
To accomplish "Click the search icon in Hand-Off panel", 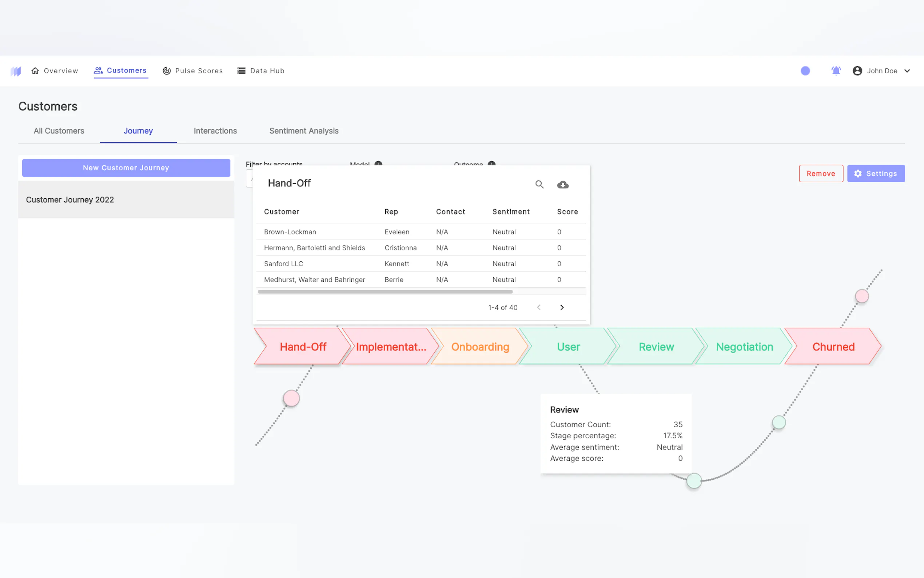I will coord(539,184).
